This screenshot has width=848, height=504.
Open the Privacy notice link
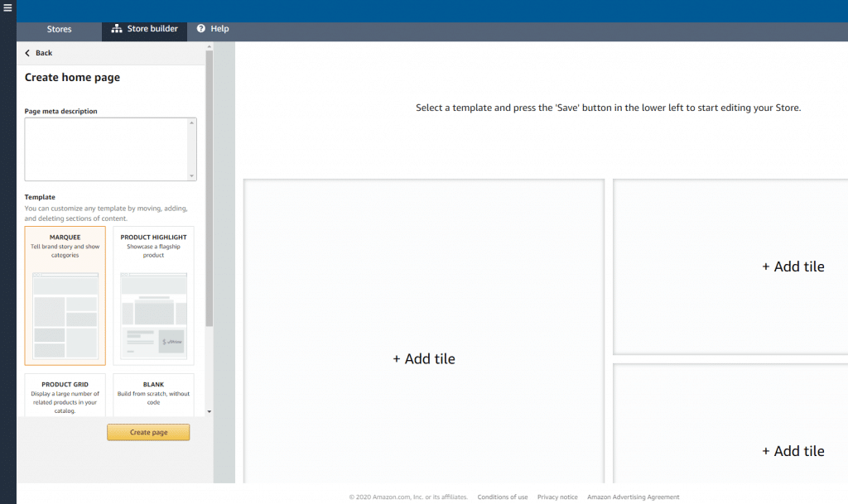tap(557, 497)
